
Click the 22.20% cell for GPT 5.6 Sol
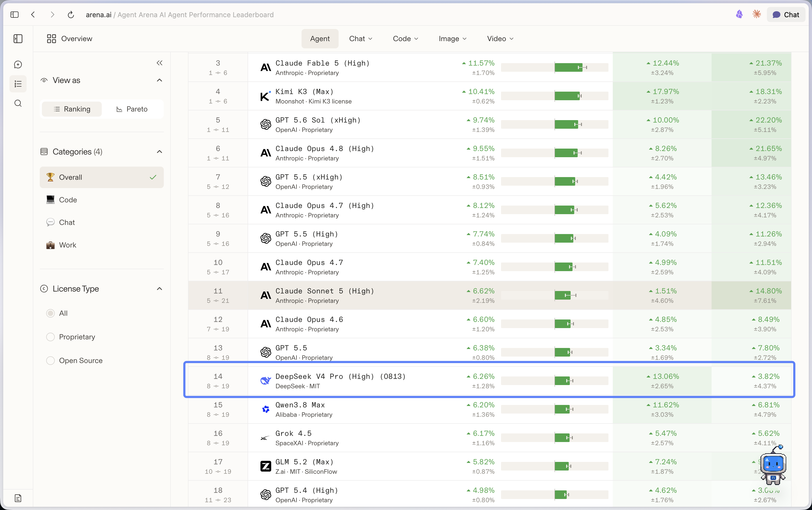(751, 124)
